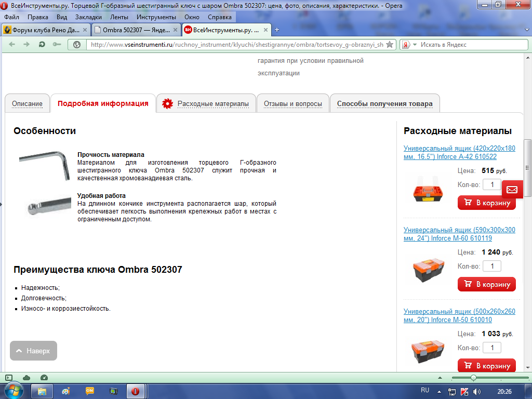Select the Описание tab
This screenshot has height=399, width=532.
click(x=27, y=103)
